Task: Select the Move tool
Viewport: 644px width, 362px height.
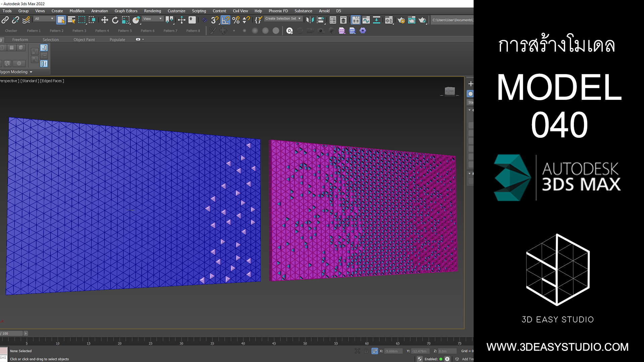Action: coord(105,20)
